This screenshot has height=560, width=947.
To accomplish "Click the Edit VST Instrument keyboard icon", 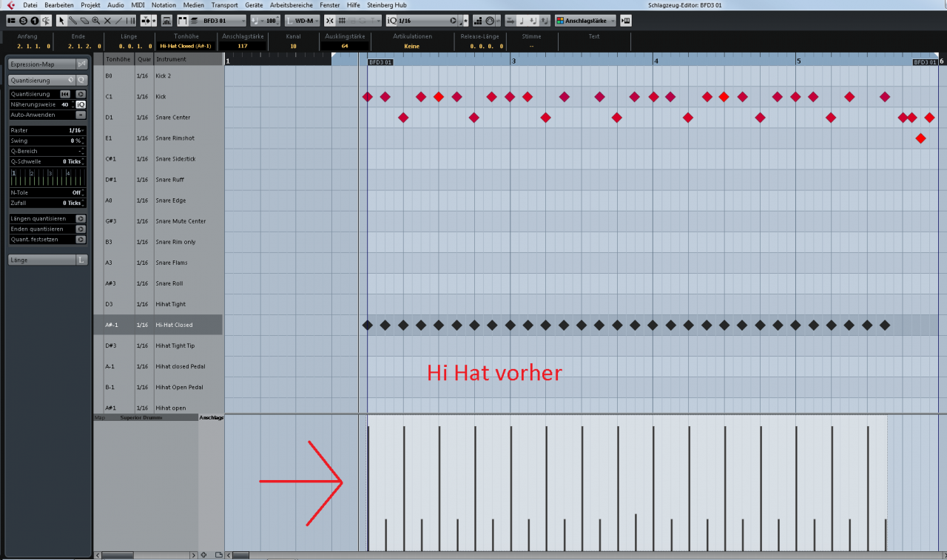I will [x=626, y=21].
